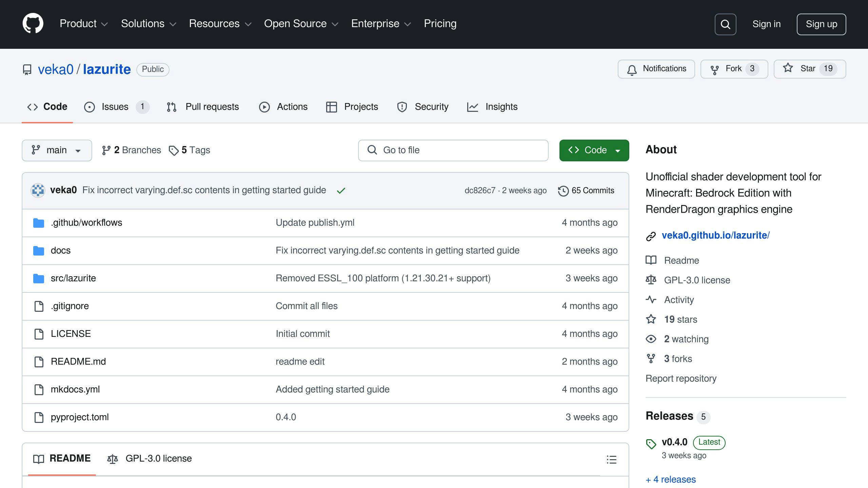
Task: Open the search magnifier button
Action: click(x=725, y=24)
